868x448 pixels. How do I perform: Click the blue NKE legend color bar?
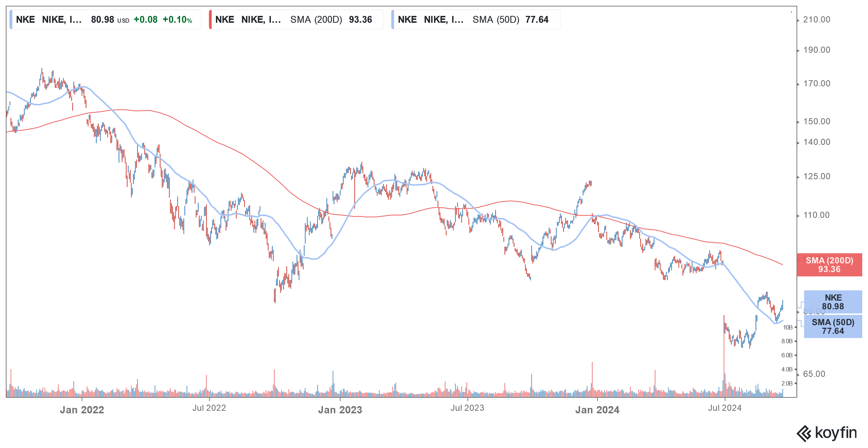[x=11, y=20]
